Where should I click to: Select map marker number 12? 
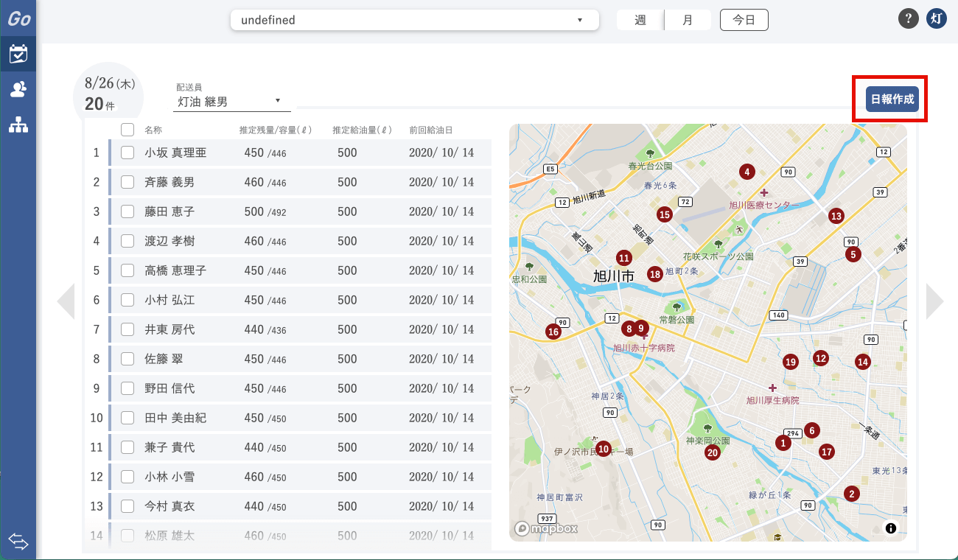click(x=821, y=358)
